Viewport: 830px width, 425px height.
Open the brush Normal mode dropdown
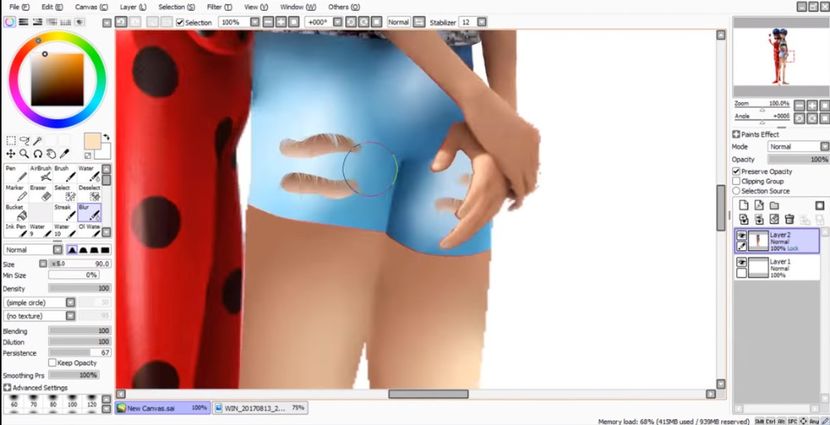click(58, 250)
